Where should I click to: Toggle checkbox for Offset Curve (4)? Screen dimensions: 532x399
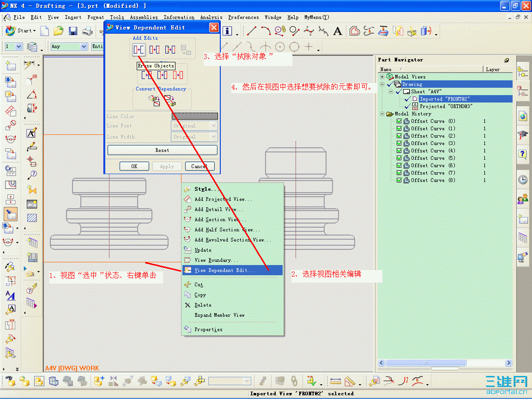(x=399, y=151)
